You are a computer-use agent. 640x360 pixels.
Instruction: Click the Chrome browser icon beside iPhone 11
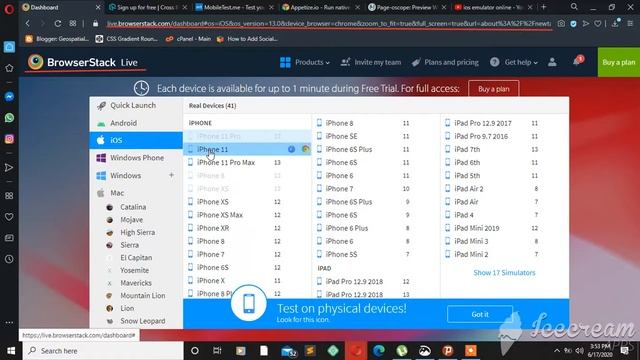pos(305,149)
